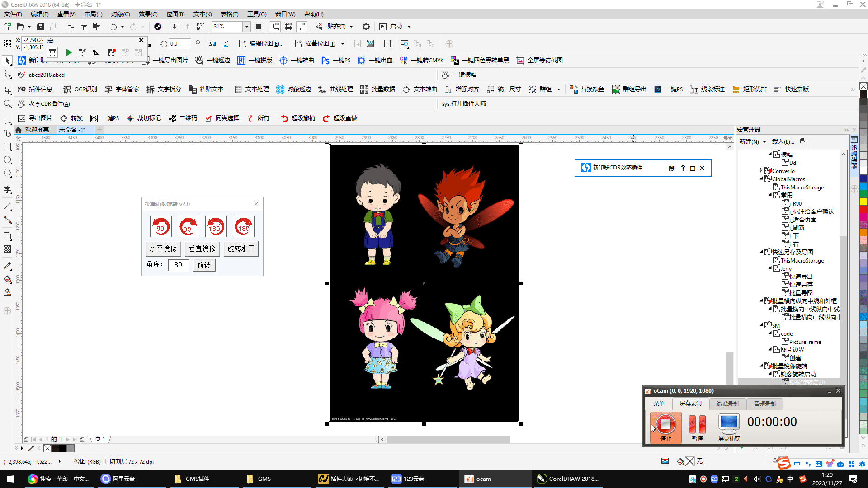Pick the black swatch in the right-hand palette
Viewport: 868px width, 488px height.
(x=863, y=94)
